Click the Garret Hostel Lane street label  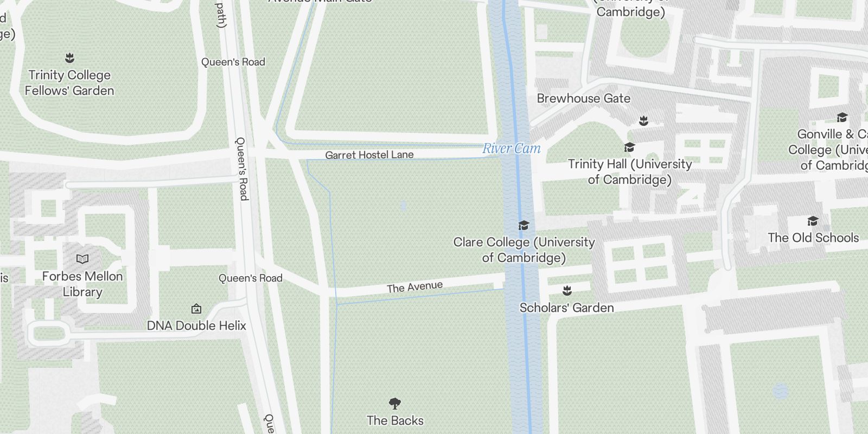[x=369, y=155]
